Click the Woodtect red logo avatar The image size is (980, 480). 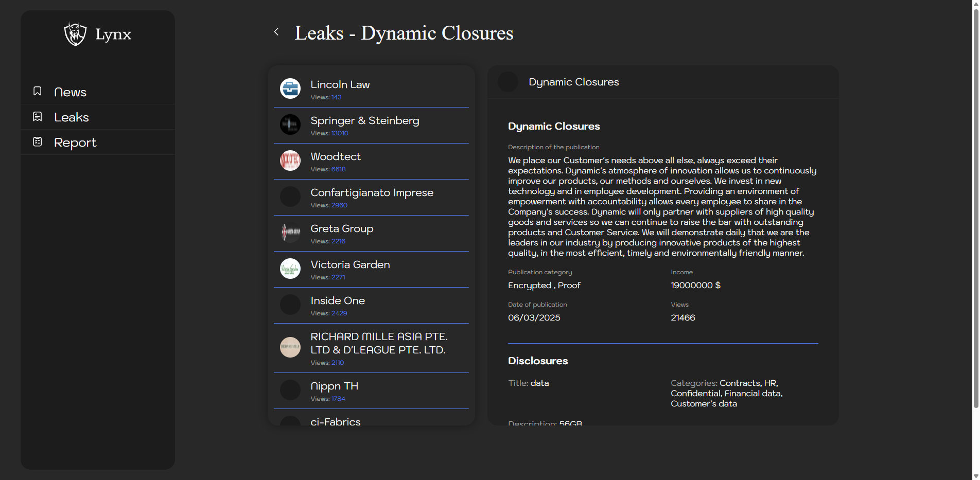[x=290, y=161]
